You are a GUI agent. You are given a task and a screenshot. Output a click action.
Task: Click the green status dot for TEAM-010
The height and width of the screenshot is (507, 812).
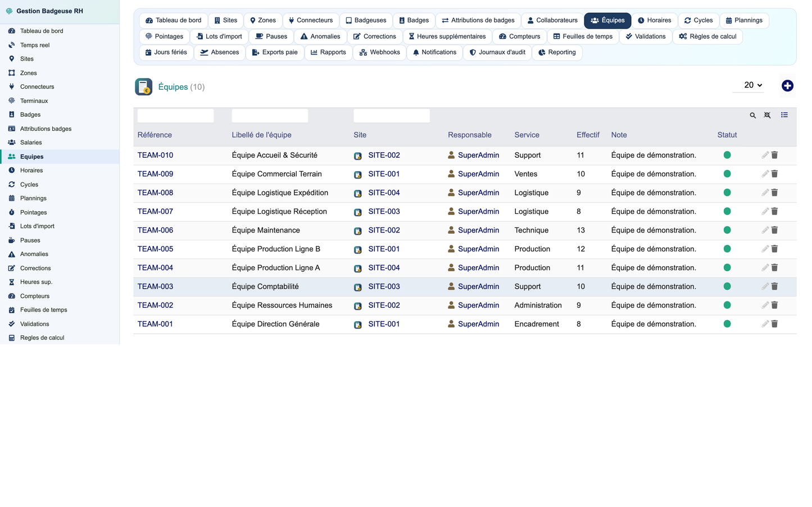(x=727, y=155)
